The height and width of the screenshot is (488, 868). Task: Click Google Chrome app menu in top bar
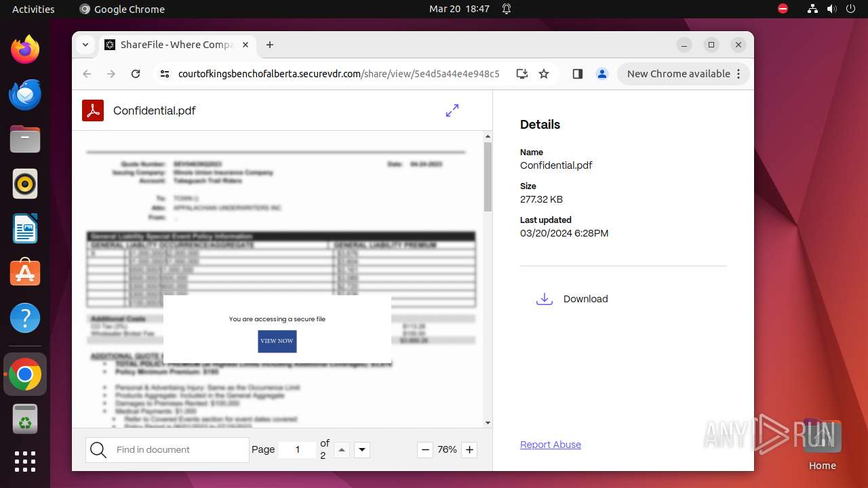(x=122, y=9)
